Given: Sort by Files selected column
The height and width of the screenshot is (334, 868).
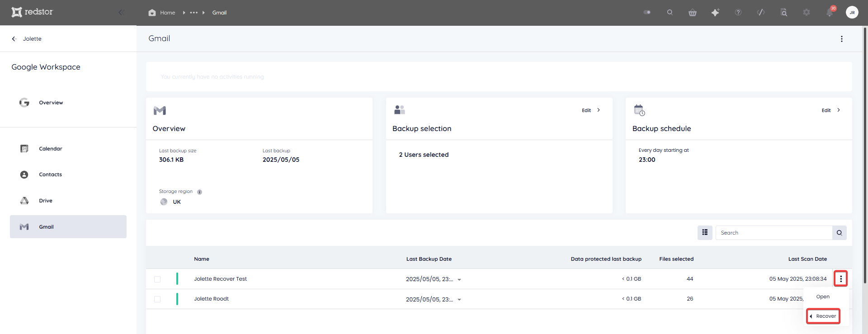Looking at the screenshot, I should tap(676, 259).
